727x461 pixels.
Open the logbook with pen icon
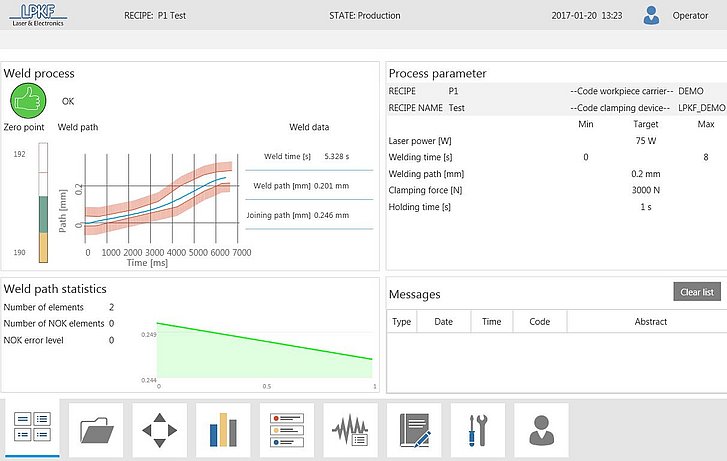coord(414,429)
